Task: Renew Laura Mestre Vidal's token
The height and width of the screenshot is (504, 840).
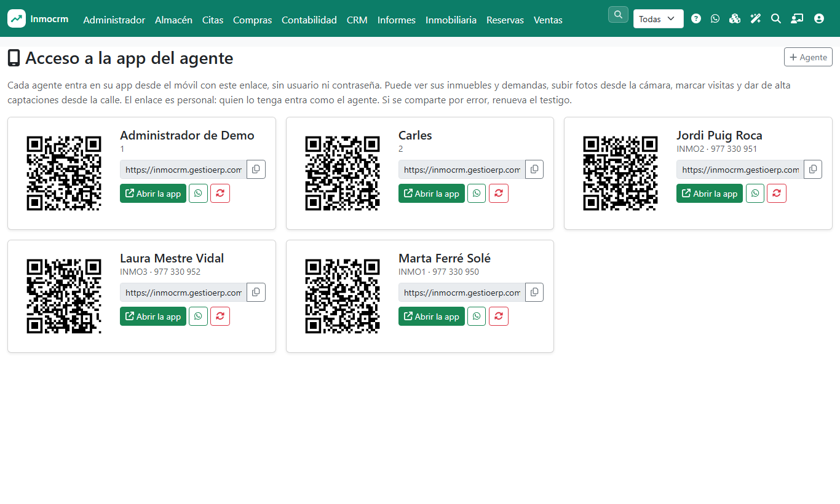Action: (x=220, y=317)
